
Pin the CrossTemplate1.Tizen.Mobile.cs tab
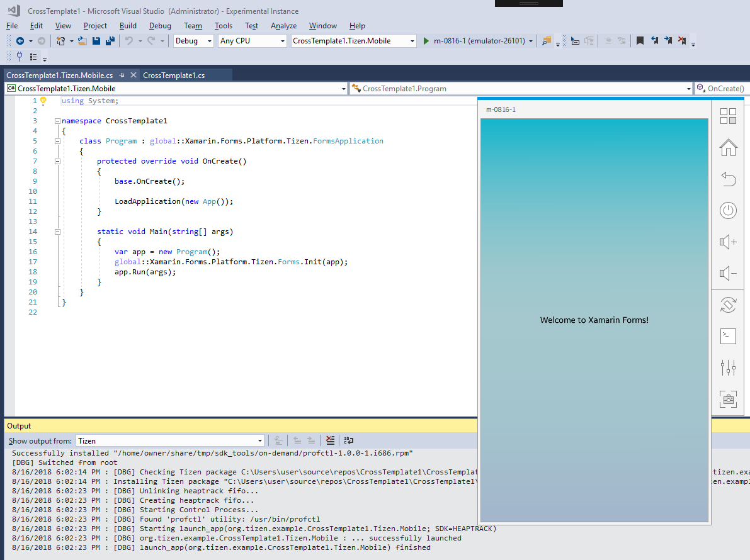122,76
